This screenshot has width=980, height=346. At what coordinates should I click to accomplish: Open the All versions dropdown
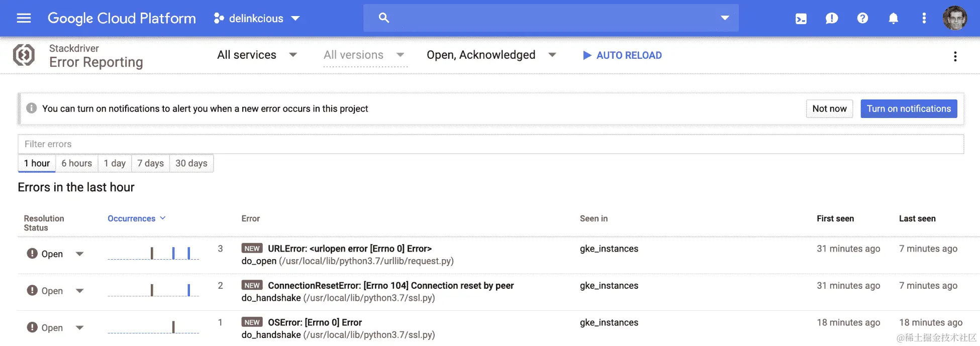[364, 55]
